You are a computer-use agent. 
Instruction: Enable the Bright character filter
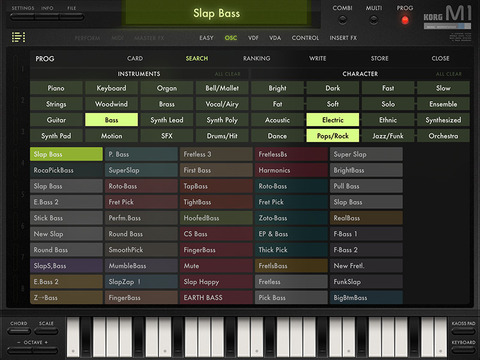tap(277, 88)
